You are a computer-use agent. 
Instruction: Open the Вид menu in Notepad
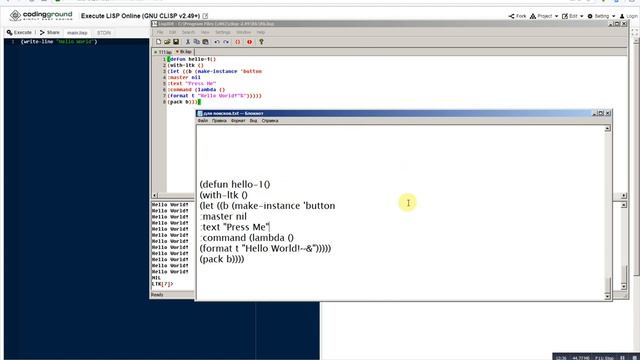pos(253,121)
